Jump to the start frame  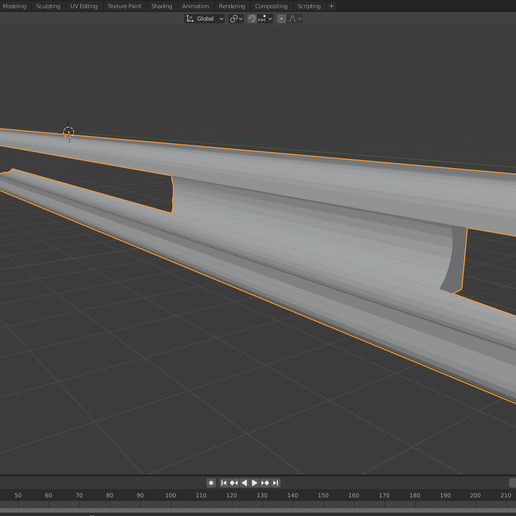(x=224, y=483)
